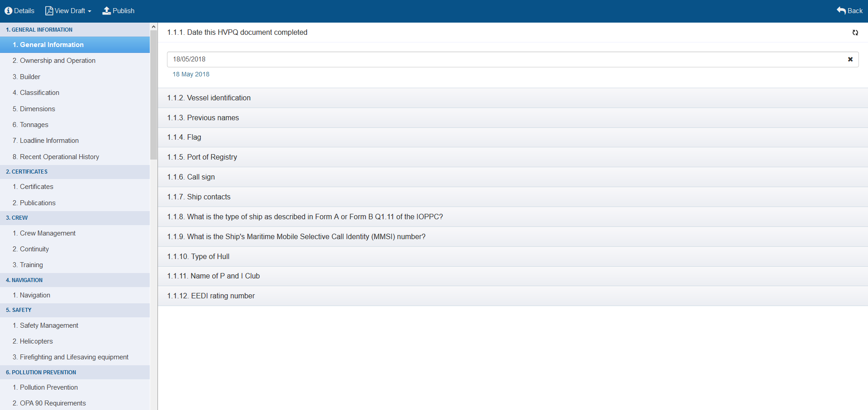Open Builder section
This screenshot has width=868, height=410.
[x=75, y=77]
